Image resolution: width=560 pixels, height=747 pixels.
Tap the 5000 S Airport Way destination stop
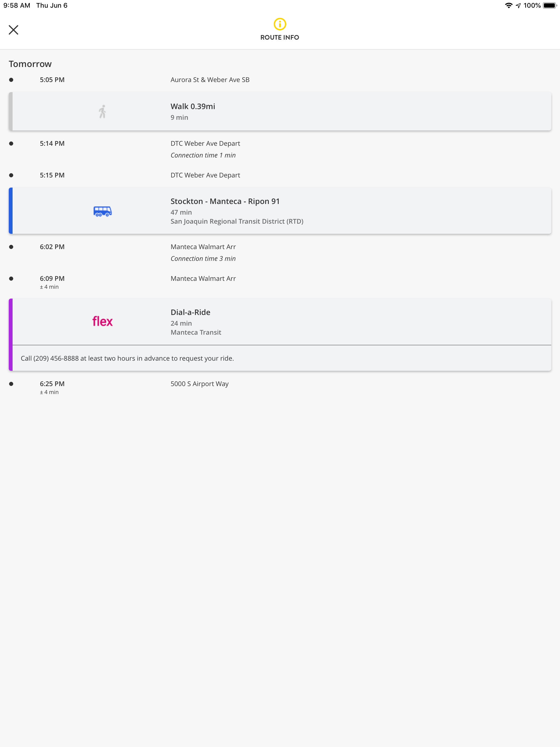point(199,384)
